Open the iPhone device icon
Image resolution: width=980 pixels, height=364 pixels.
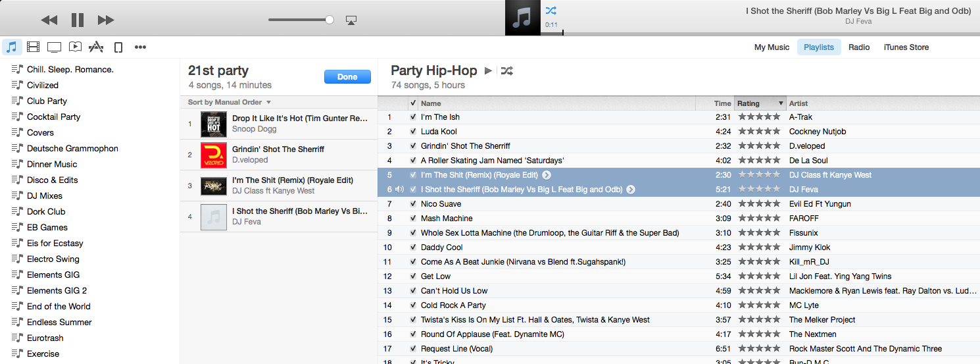click(x=118, y=47)
